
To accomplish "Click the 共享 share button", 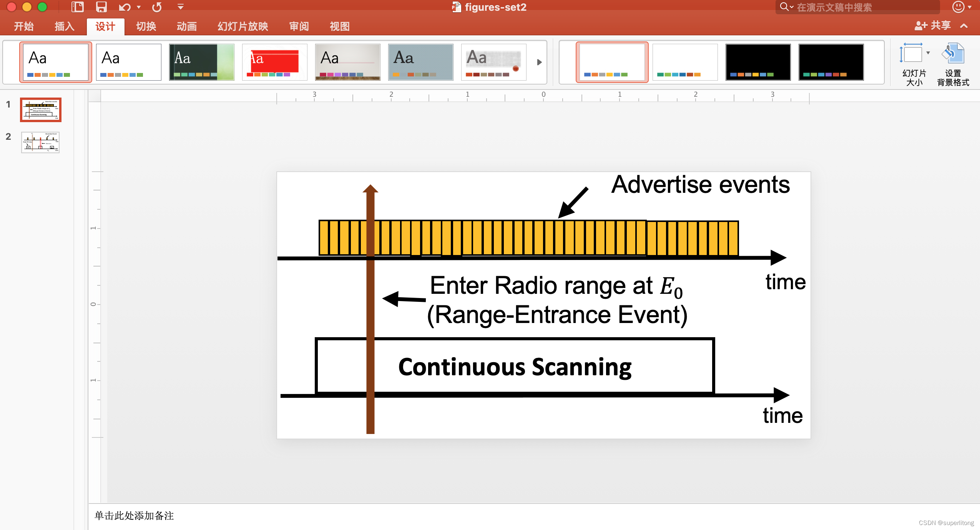I will (933, 26).
